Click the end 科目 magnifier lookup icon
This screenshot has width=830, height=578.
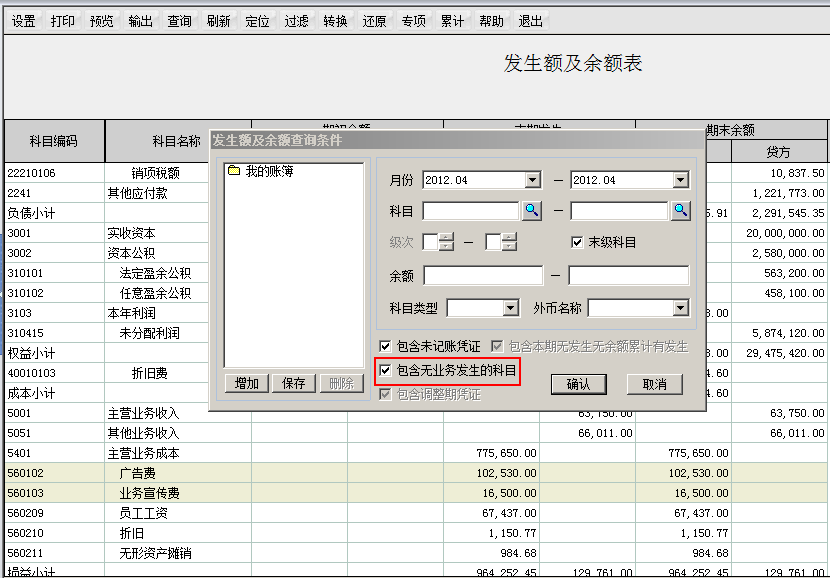point(680,210)
